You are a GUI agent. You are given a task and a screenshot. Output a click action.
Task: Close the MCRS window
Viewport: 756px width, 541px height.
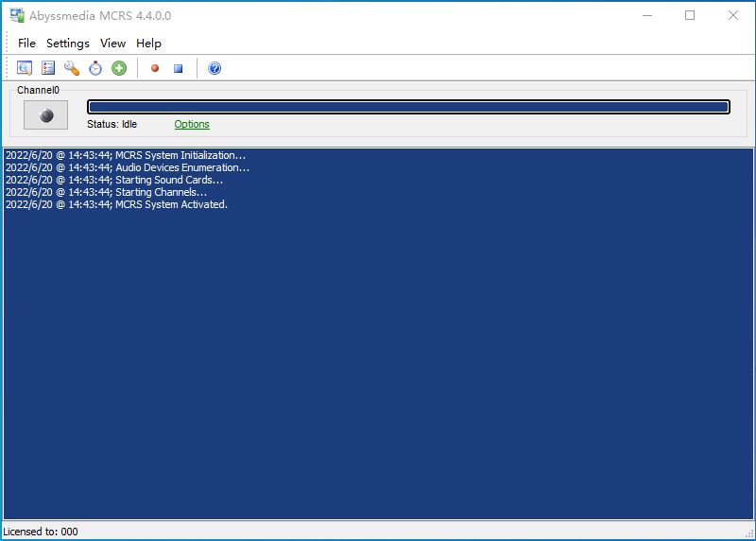[x=733, y=15]
